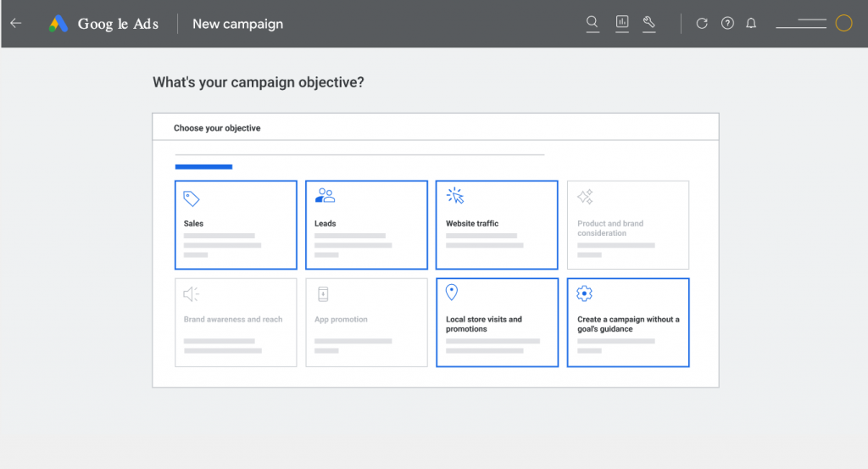868x469 pixels.
Task: Choose the Leads objective card
Action: click(x=366, y=225)
